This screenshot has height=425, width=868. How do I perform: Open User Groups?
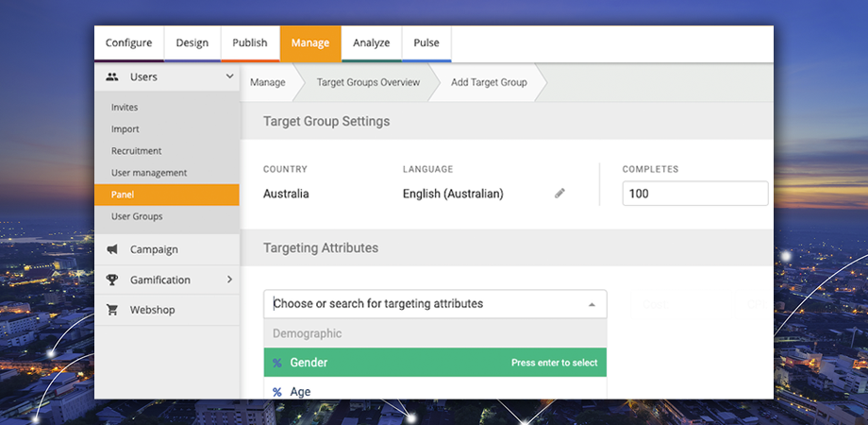click(137, 216)
